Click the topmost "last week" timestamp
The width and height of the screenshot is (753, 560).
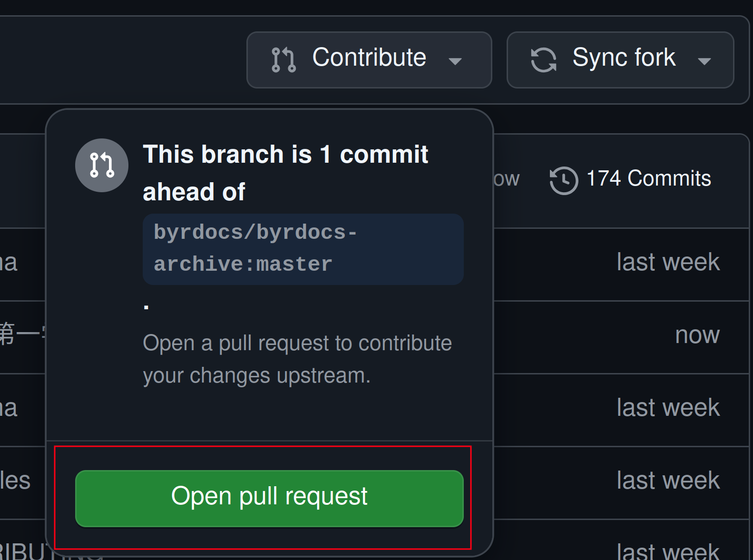pyautogui.click(x=668, y=262)
